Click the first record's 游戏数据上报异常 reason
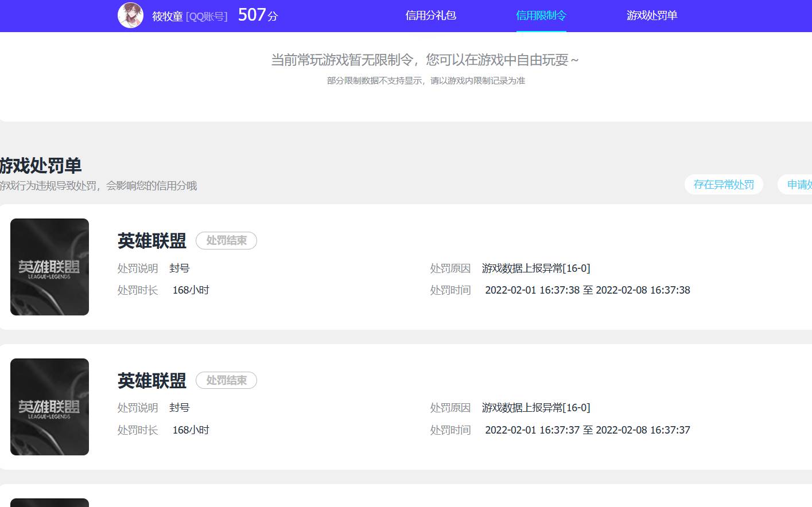The height and width of the screenshot is (507, 812). tap(535, 268)
